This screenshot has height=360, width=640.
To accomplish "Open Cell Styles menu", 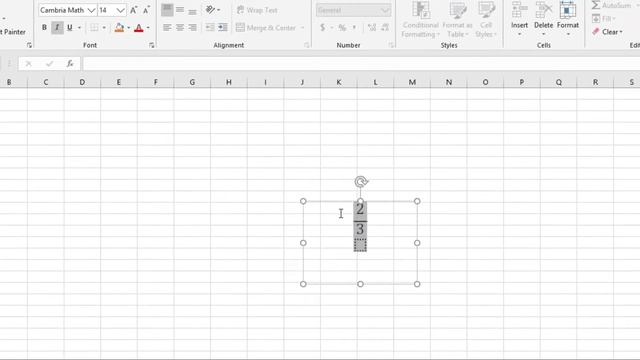I will tap(486, 20).
